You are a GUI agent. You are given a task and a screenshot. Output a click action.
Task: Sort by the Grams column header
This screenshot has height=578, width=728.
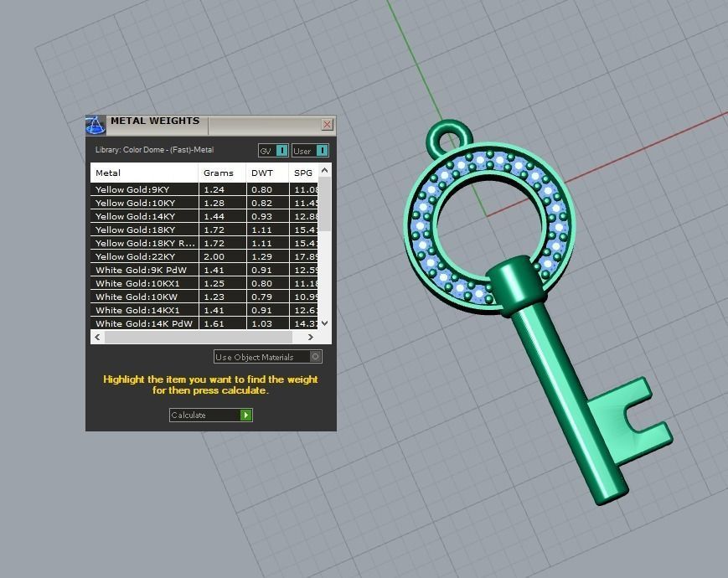pyautogui.click(x=222, y=173)
